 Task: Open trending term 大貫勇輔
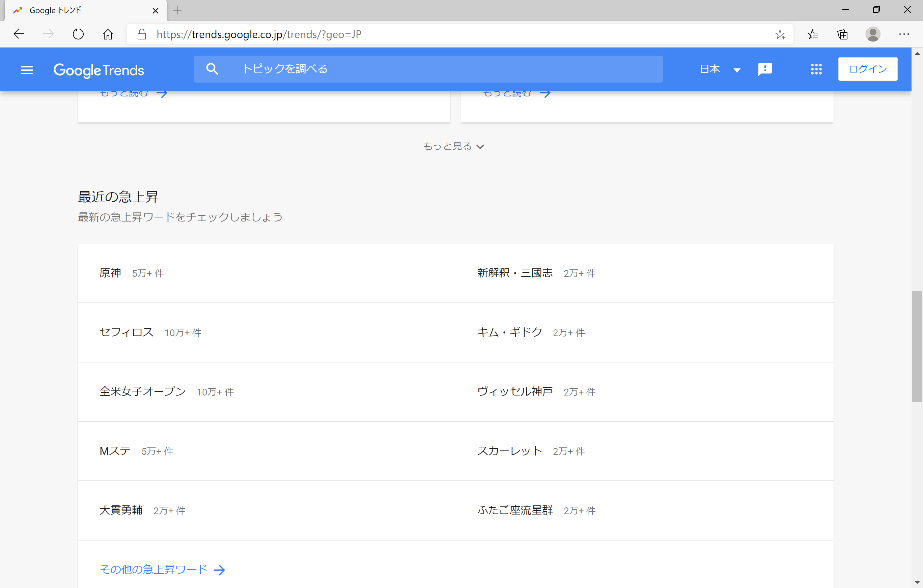[x=121, y=510]
